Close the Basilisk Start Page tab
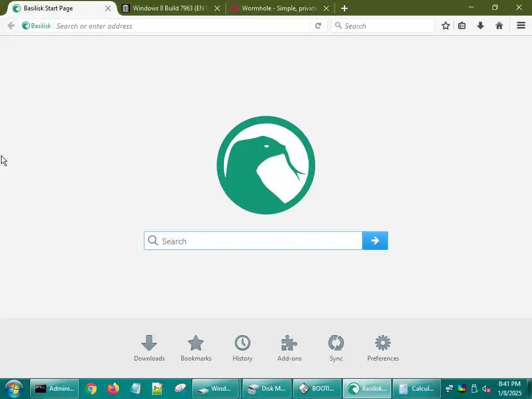This screenshot has width=532, height=399. pyautogui.click(x=108, y=8)
